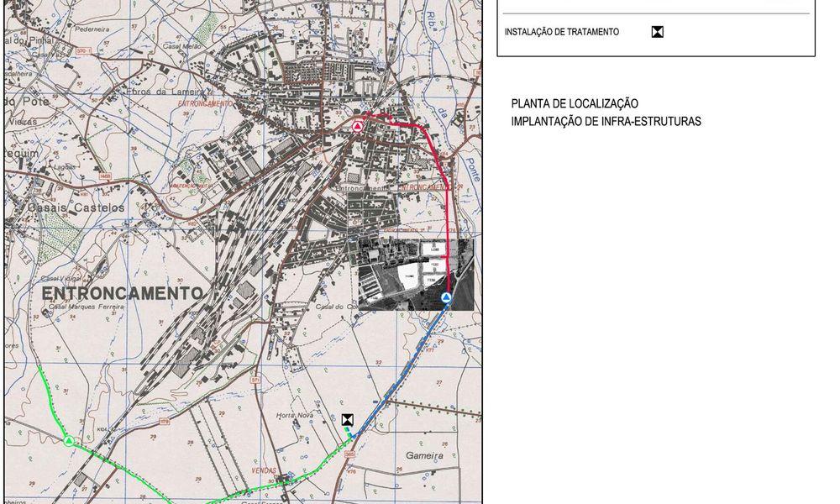Click the 'Casais Castelos' place label
840x504 pixels.
76,207
